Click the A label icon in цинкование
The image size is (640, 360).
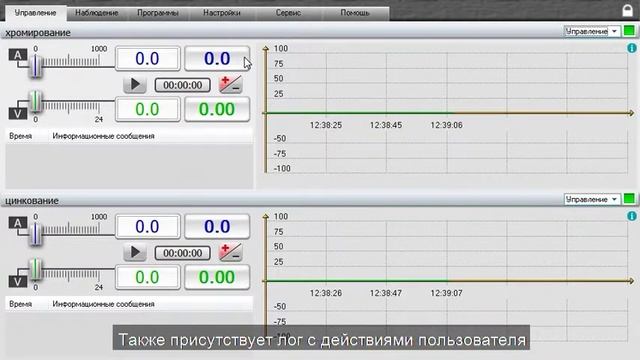pyautogui.click(x=18, y=223)
